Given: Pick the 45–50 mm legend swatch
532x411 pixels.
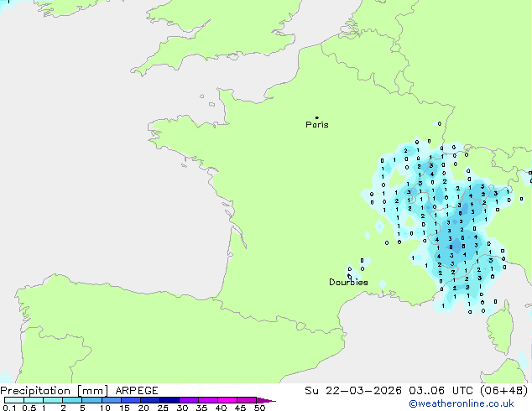Looking at the screenshot, I should point(247,400).
